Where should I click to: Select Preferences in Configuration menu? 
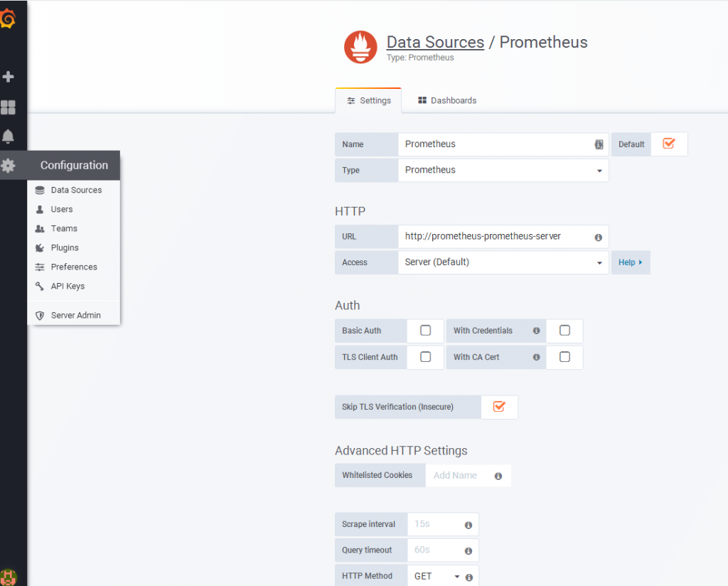click(74, 267)
